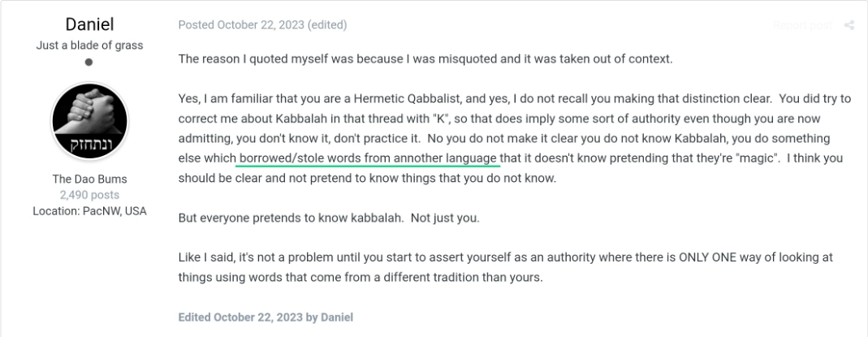Click the Posted October 22, 2023 timestamp
This screenshot has width=868, height=337.
tap(241, 25)
